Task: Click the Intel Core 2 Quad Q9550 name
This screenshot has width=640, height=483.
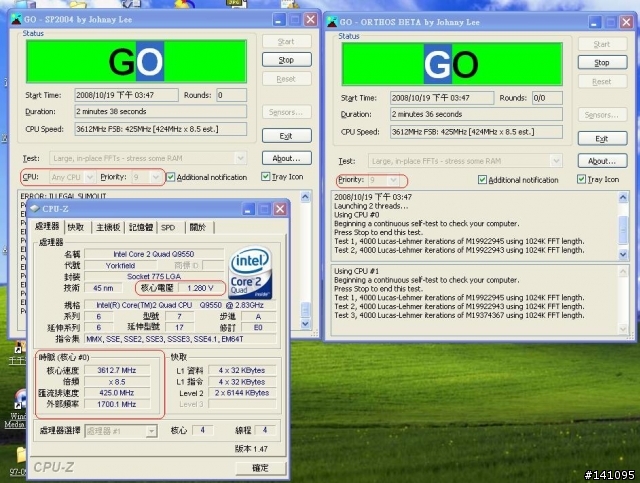Action: click(154, 254)
